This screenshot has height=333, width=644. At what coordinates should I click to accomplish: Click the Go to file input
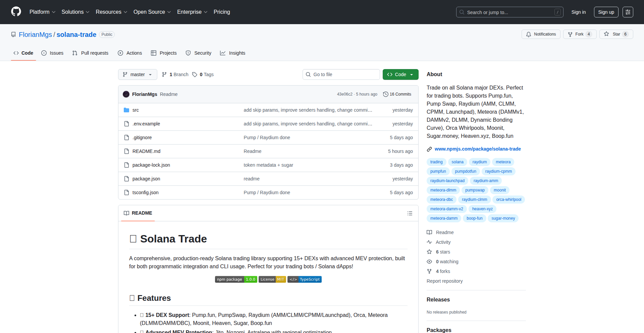(x=341, y=74)
